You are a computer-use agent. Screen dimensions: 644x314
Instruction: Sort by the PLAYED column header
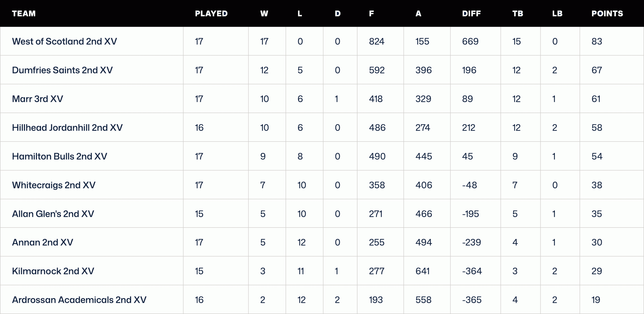tap(211, 14)
